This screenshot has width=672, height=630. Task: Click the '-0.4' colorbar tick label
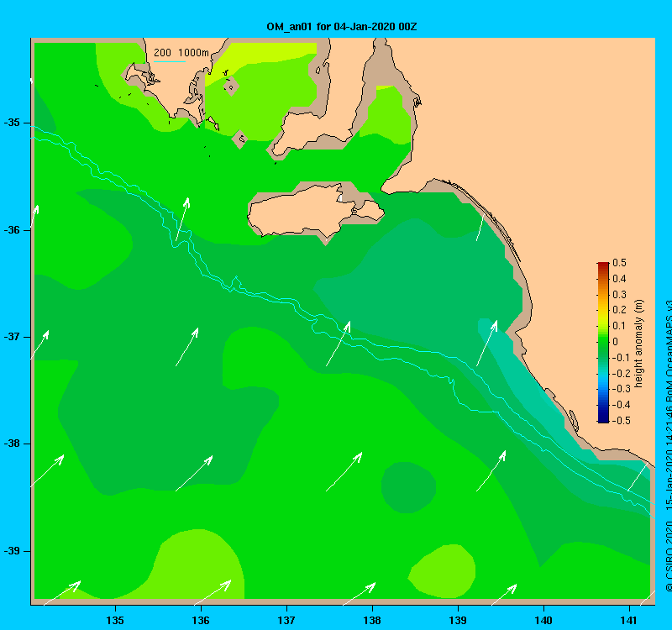621,405
